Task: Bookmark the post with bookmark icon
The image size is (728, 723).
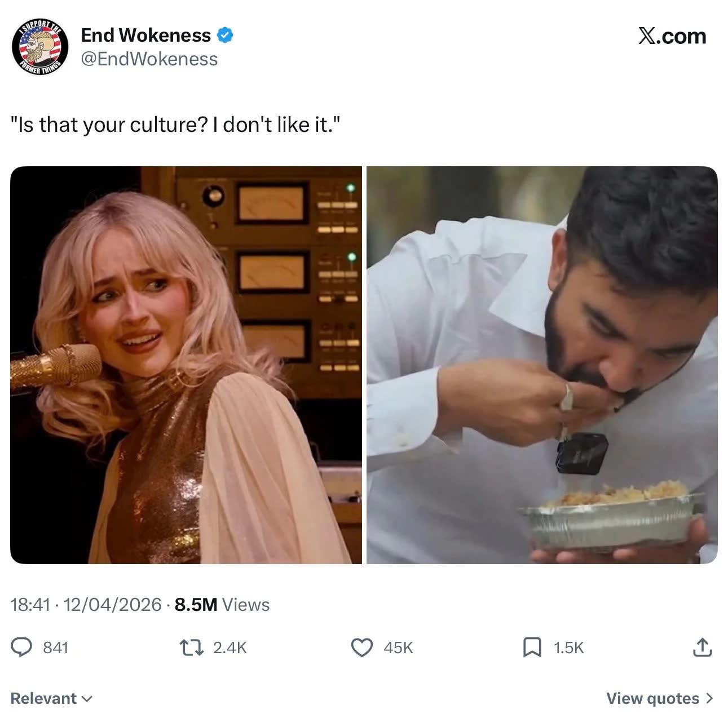Action: click(532, 647)
